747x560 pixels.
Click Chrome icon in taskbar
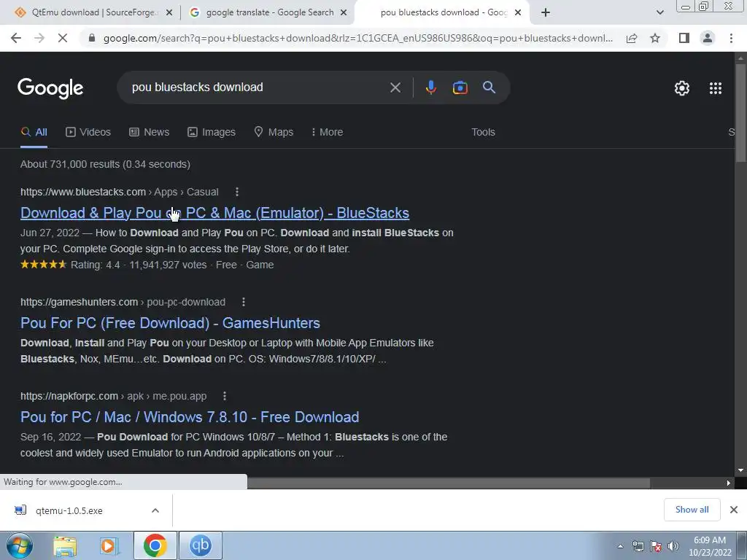(155, 545)
